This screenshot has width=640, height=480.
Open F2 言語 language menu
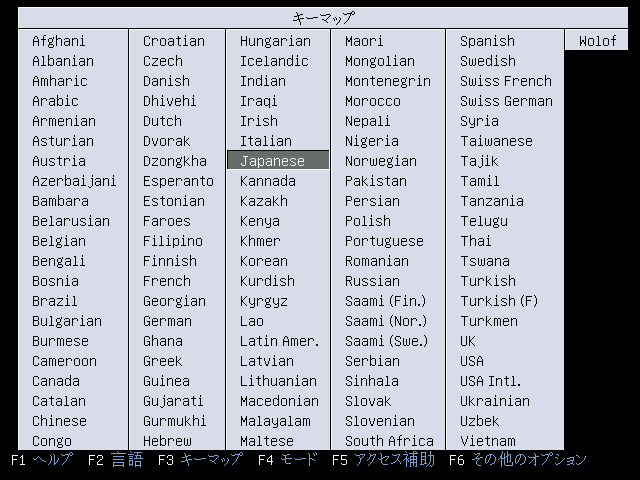(x=116, y=460)
